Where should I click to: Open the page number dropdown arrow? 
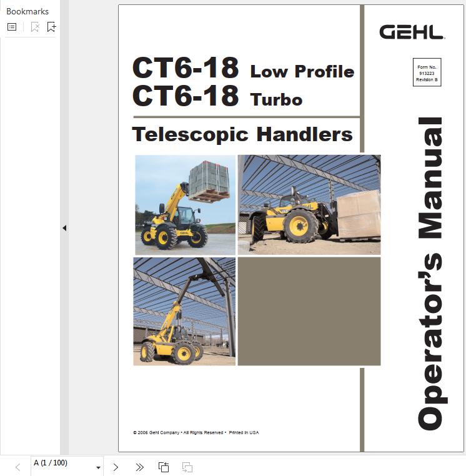[x=98, y=467]
